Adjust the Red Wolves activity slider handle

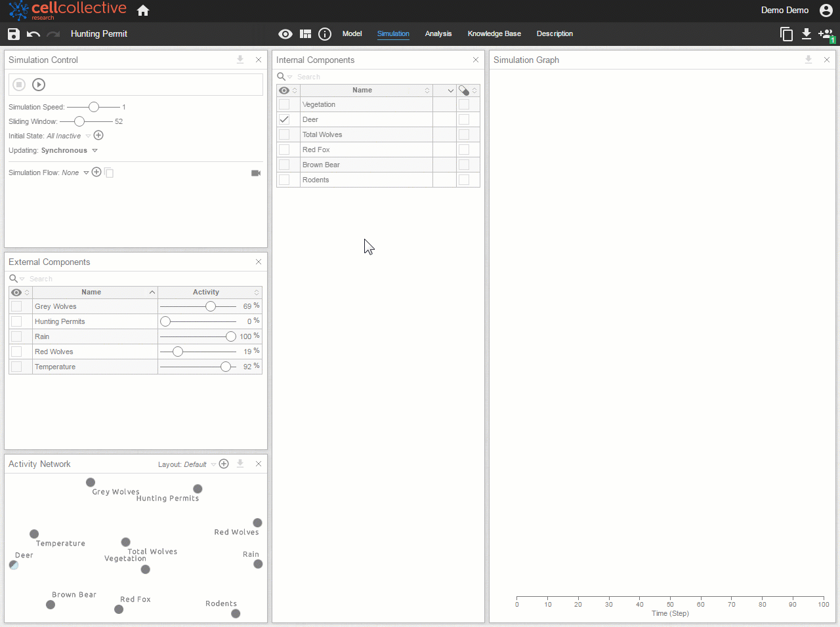click(x=178, y=352)
